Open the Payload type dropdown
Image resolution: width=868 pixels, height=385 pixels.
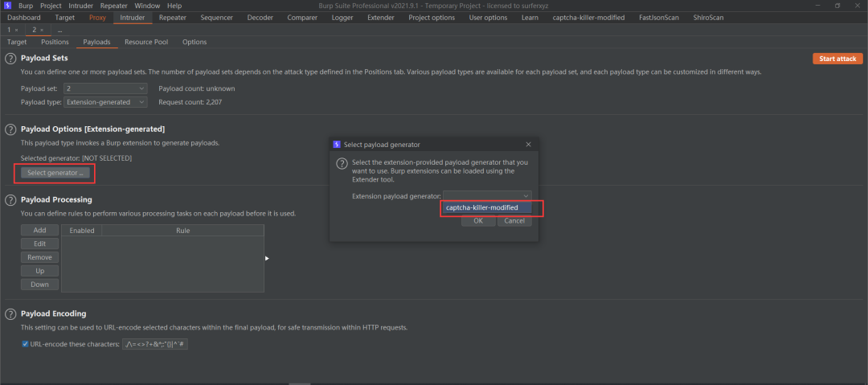pos(105,102)
